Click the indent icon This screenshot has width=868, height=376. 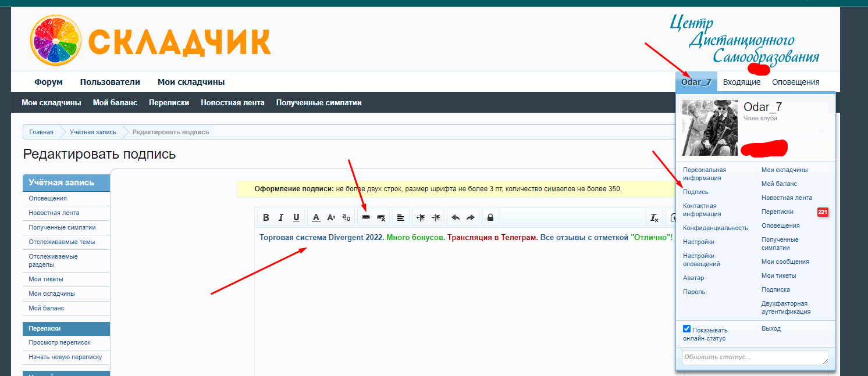[x=436, y=217]
